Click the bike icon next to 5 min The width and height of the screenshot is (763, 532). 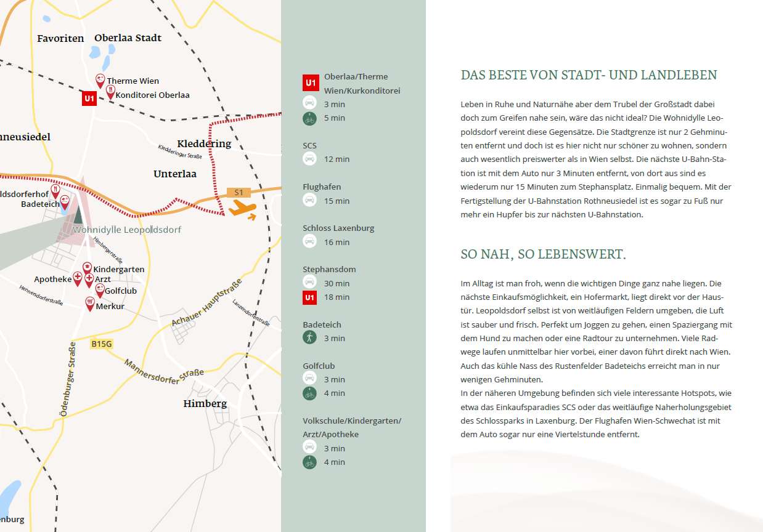point(309,118)
